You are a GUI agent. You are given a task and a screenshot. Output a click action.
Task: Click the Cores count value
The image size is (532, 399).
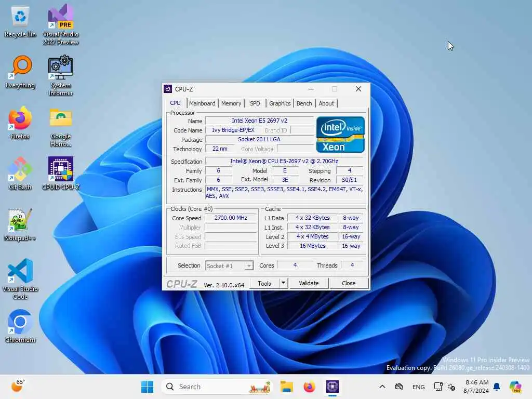295,265
